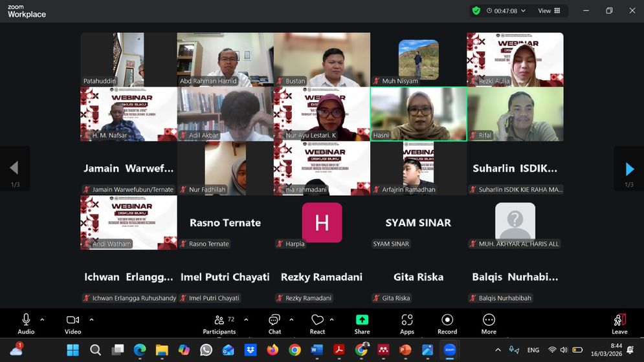
Task: Go to previous gallery page with the left arrow
Action: click(14, 169)
